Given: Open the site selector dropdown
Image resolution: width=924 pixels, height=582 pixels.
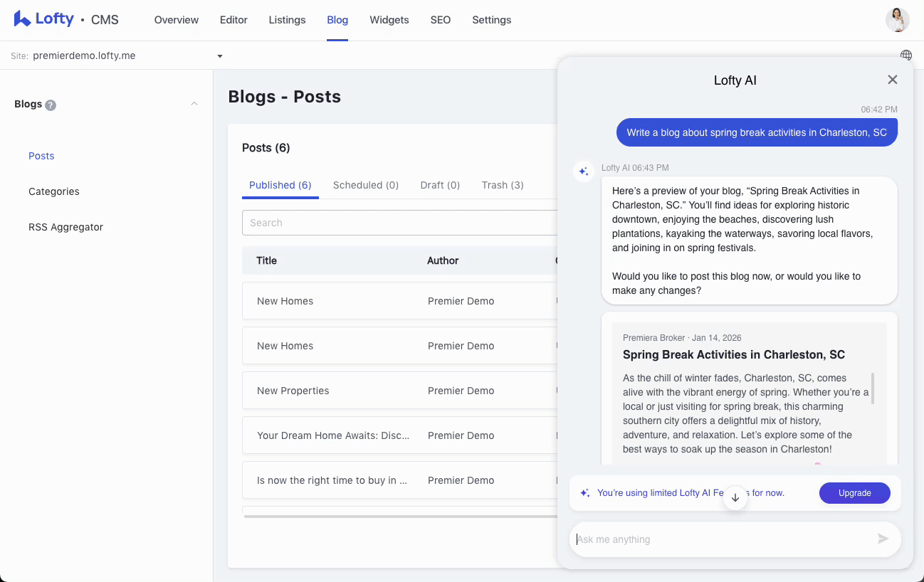Looking at the screenshot, I should pos(219,56).
